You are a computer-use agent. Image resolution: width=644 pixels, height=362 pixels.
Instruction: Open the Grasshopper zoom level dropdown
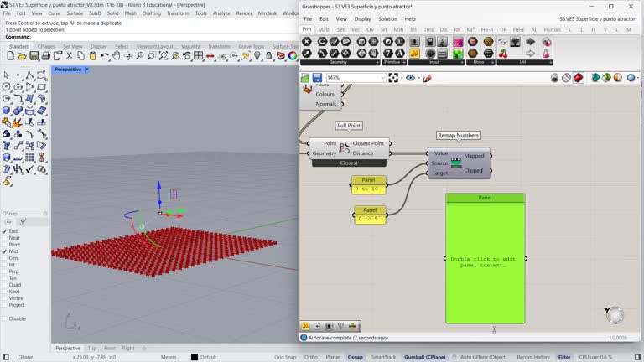[382, 78]
